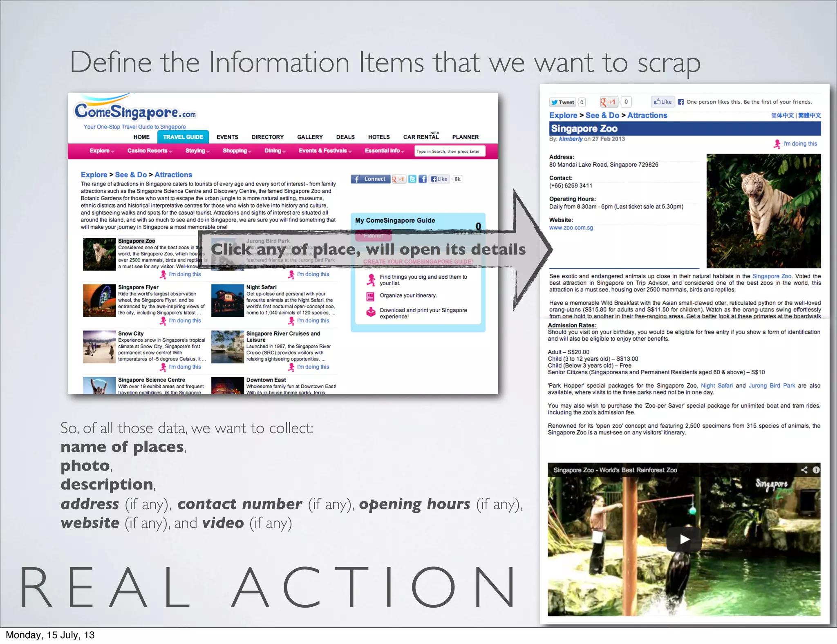
Task: Open the HOME menu item
Action: pyautogui.click(x=141, y=137)
